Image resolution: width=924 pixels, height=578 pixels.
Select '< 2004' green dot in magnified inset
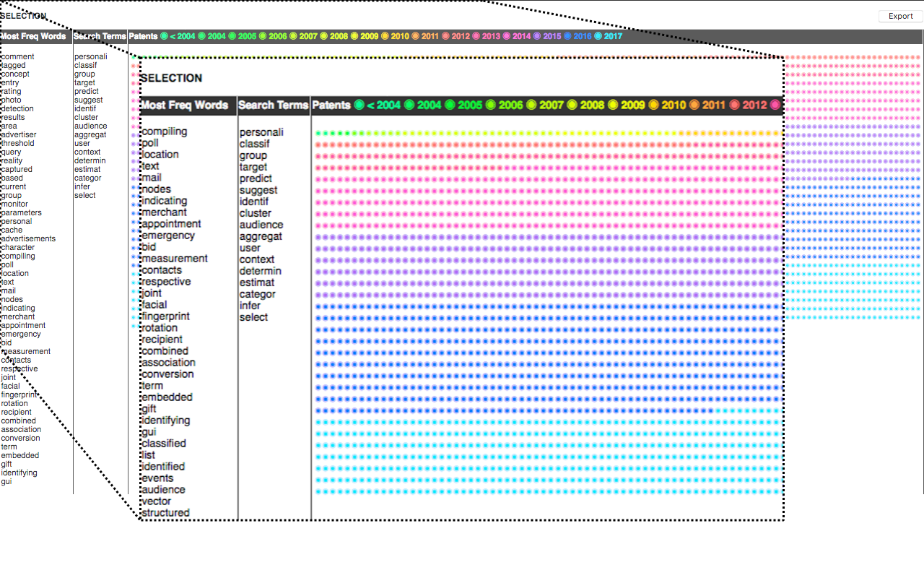point(359,105)
